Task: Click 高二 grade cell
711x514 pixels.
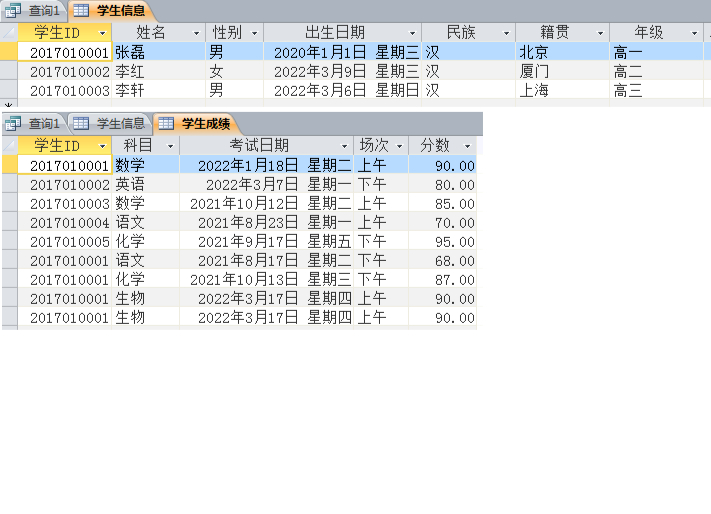Action: 656,71
